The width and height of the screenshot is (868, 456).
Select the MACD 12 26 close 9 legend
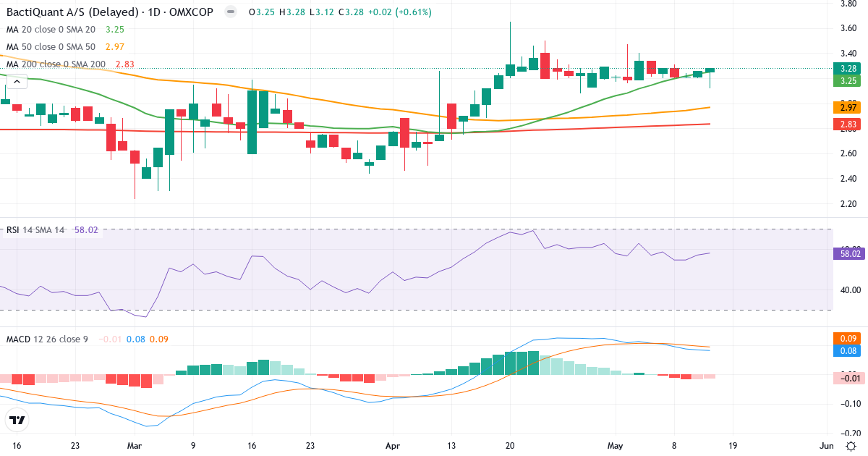(x=47, y=339)
